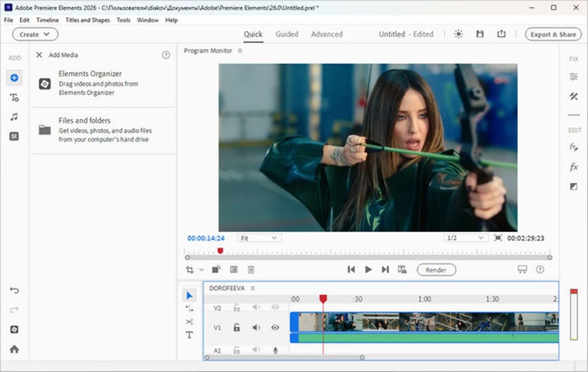Select the Scissors split tool beside the timeline
The height and width of the screenshot is (372, 588).
[189, 321]
